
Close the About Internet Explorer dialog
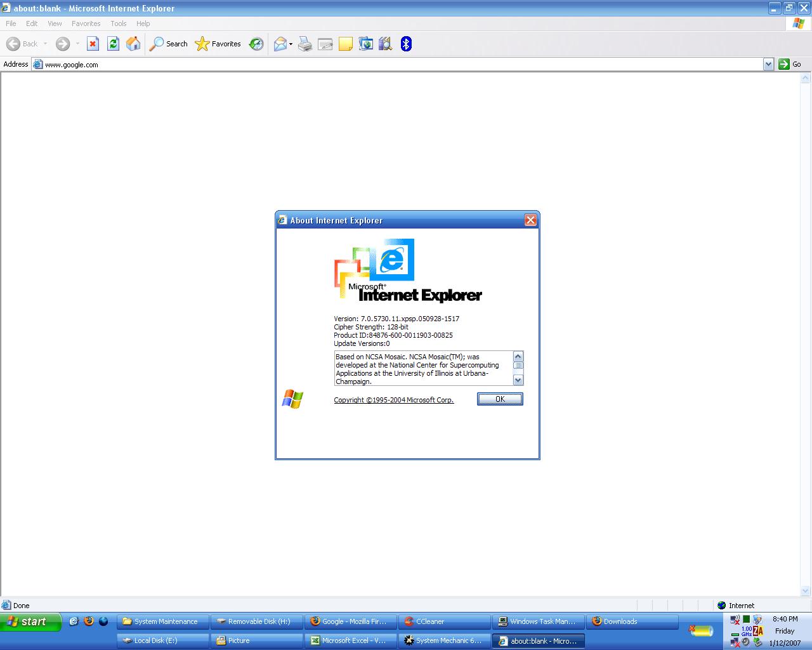(530, 220)
